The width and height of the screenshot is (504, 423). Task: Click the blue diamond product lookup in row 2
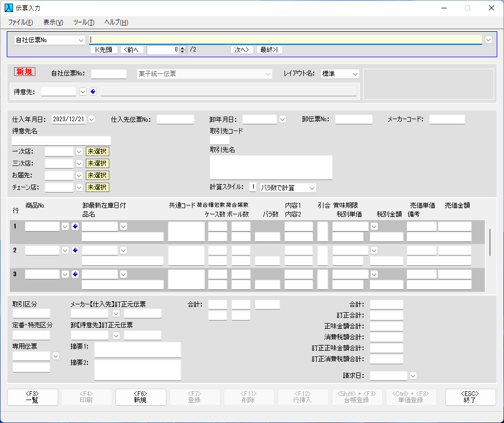(75, 250)
